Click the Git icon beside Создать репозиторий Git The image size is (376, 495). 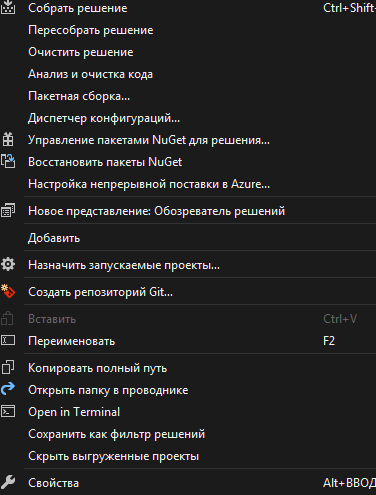[8, 291]
